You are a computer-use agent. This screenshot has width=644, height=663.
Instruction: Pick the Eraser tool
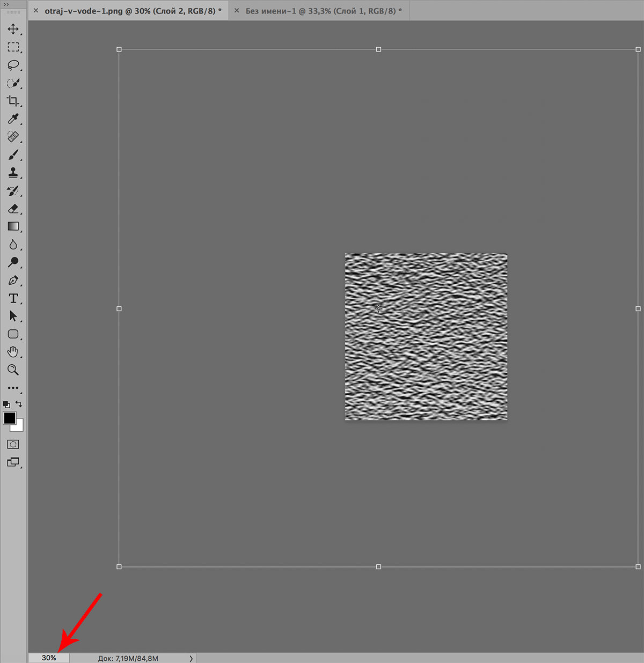[x=13, y=209]
